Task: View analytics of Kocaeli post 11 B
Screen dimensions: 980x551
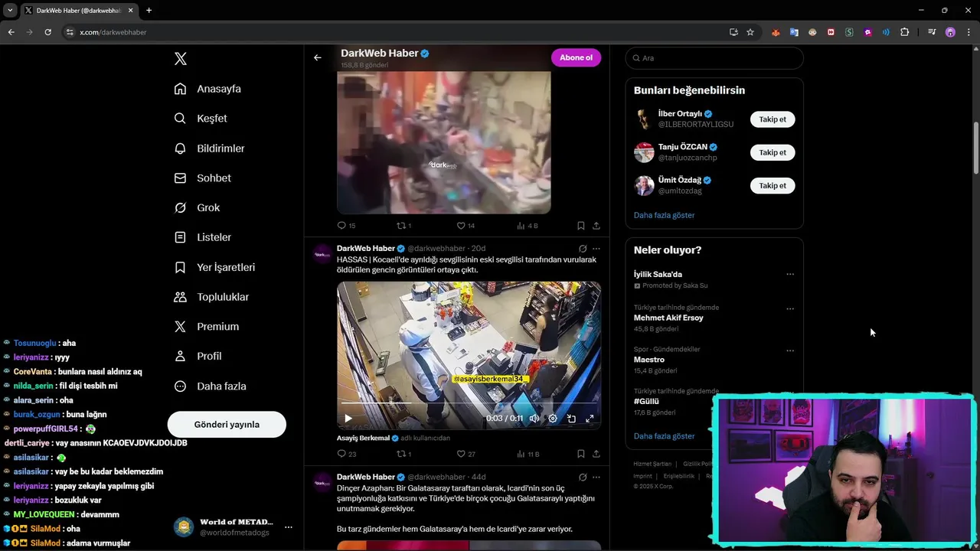Action: 528,454
